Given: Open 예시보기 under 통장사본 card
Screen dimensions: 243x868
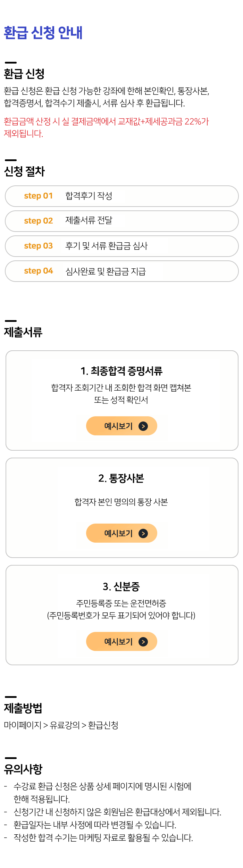Looking at the screenshot, I should pos(121,533).
